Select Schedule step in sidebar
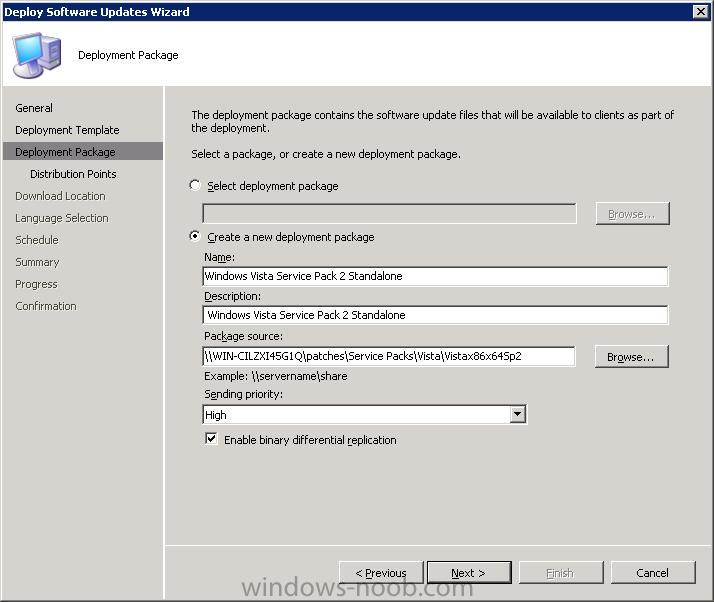This screenshot has width=714, height=602. [37, 240]
